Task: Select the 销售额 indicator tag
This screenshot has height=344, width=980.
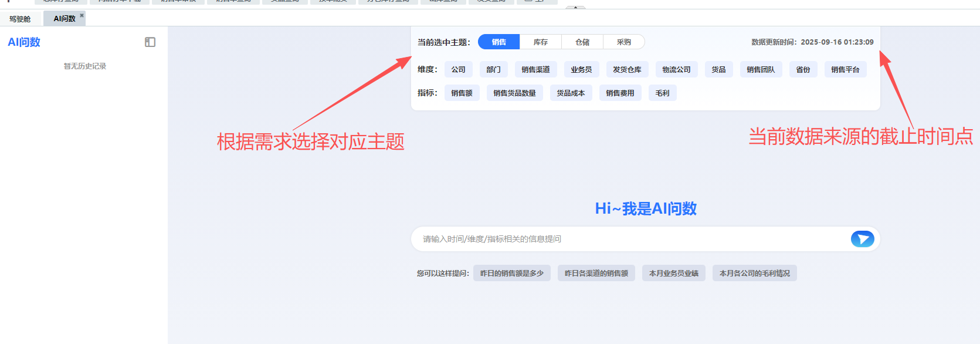Action: pos(462,93)
